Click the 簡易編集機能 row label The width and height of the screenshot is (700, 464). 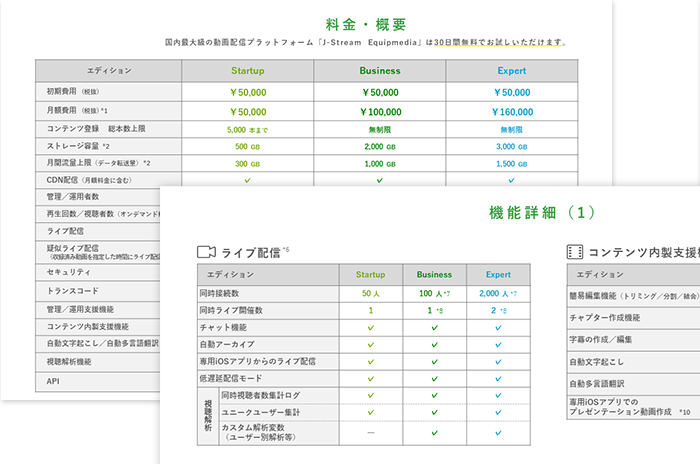coord(634,296)
